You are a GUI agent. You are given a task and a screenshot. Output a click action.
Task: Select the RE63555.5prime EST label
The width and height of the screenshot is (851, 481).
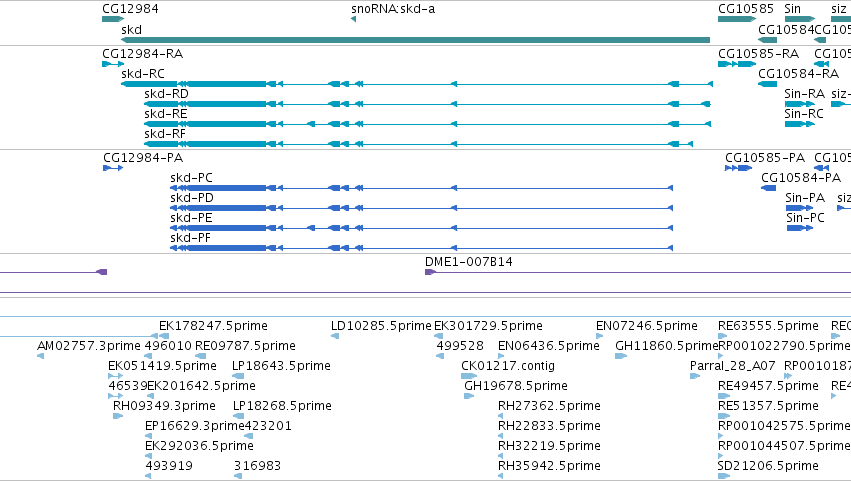click(768, 326)
